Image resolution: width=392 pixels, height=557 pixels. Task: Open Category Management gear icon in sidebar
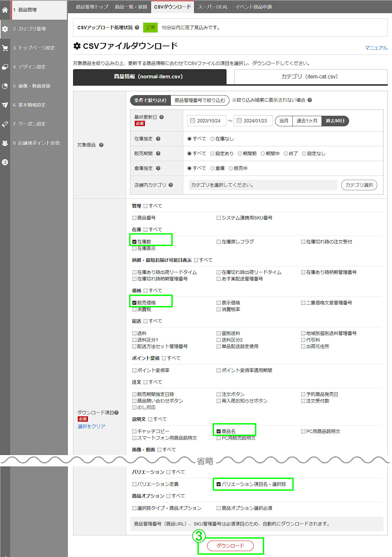click(x=5, y=29)
